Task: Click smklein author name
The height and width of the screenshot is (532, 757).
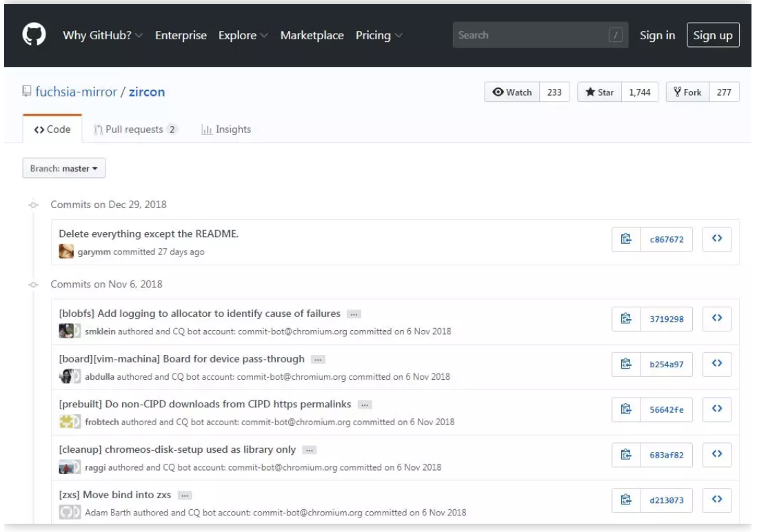Action: 100,331
